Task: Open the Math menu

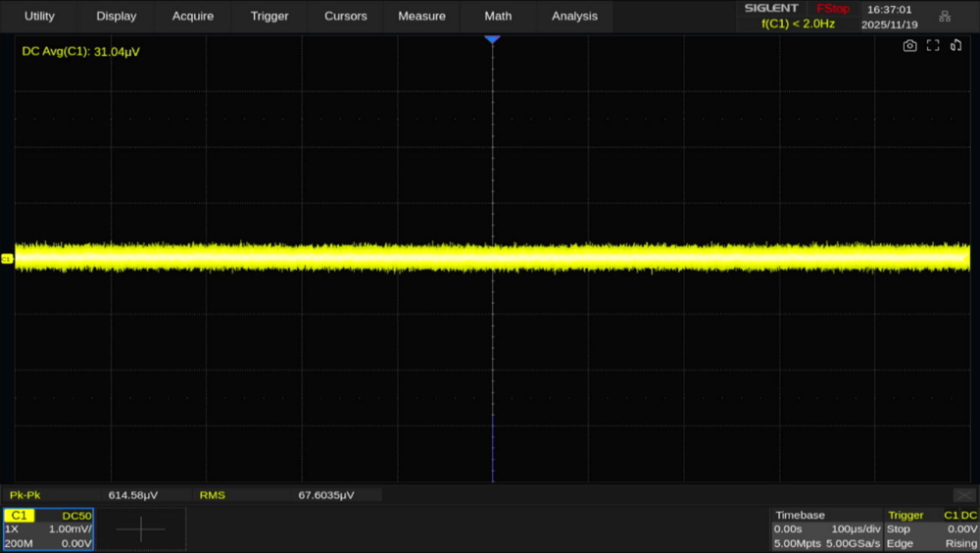Action: point(498,16)
